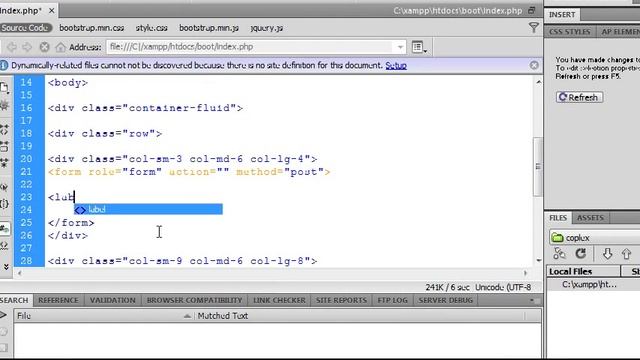
Task: Click the restore document window icon
Action: (x=531, y=11)
